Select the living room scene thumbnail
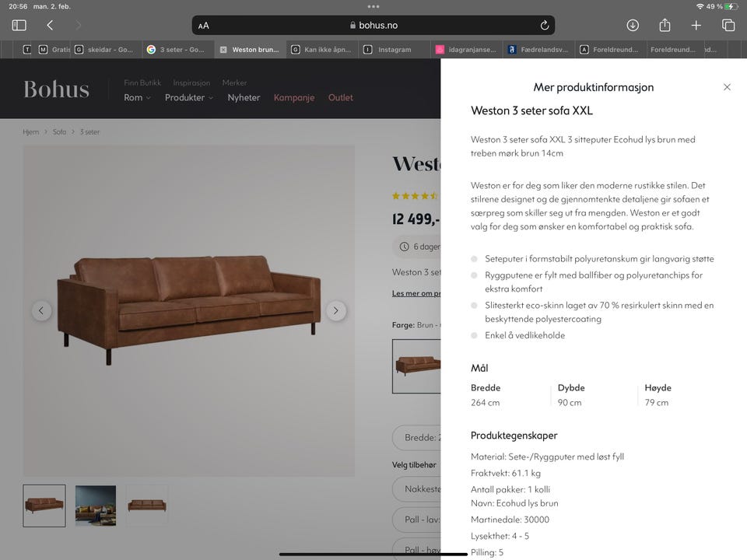 96,506
